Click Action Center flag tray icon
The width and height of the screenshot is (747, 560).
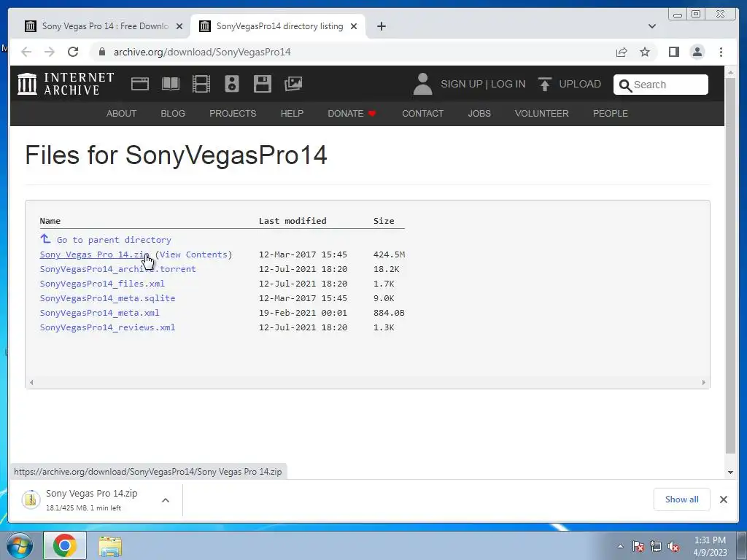(x=638, y=546)
